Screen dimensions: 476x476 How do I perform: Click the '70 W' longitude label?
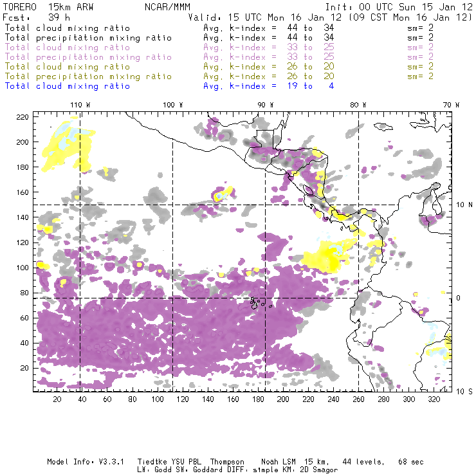pos(451,105)
